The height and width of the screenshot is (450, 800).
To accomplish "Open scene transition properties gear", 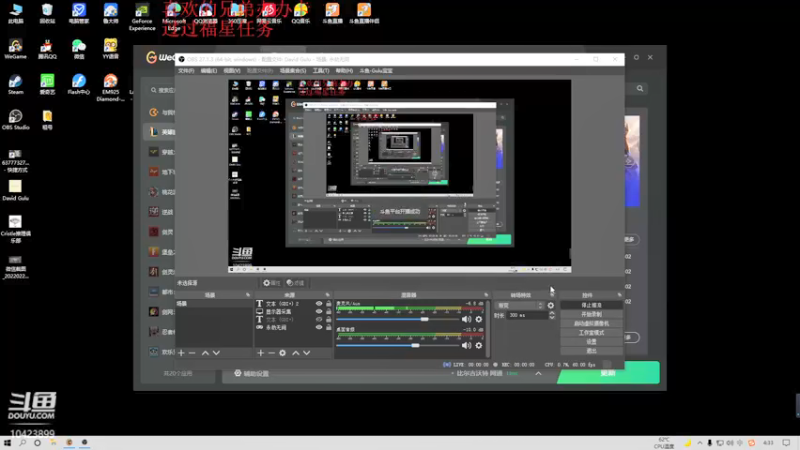I will point(551,305).
